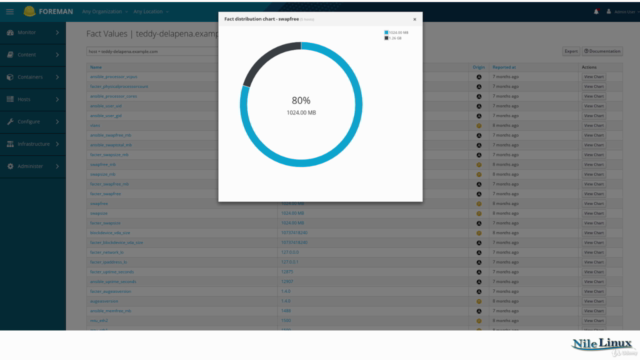
Task: Click the Containers sidebar icon
Action: coord(10,77)
